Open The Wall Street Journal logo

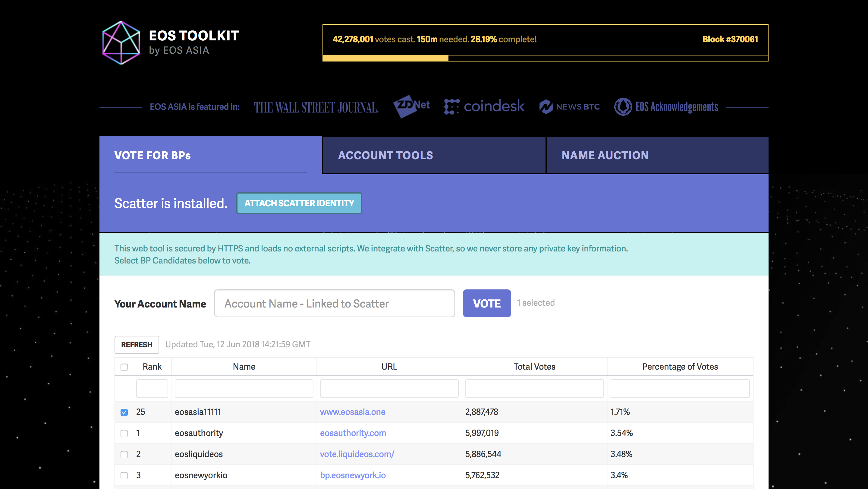point(316,107)
